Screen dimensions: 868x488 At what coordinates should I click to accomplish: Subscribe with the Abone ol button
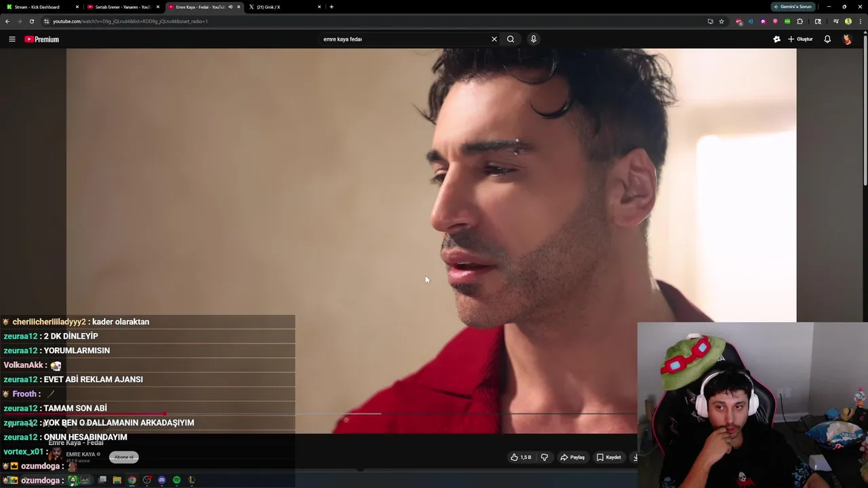tap(124, 457)
